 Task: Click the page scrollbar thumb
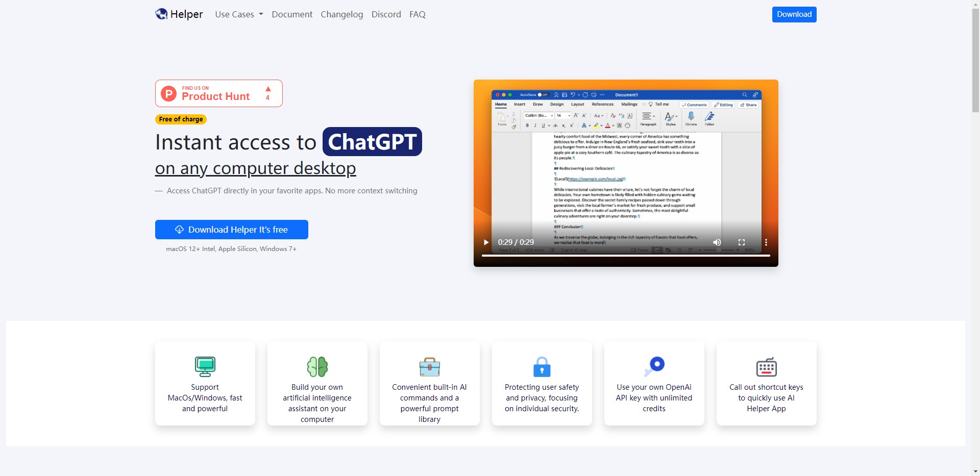click(x=975, y=60)
